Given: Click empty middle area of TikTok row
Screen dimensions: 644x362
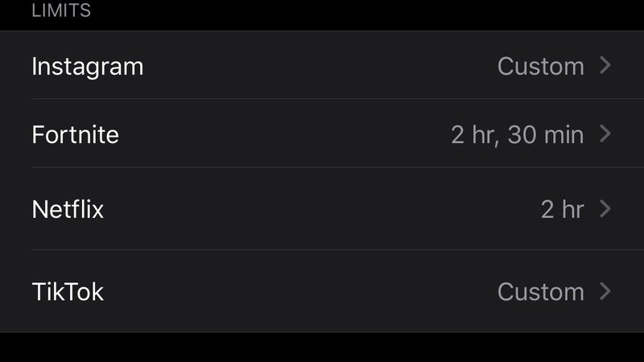Looking at the screenshot, I should tap(306, 290).
